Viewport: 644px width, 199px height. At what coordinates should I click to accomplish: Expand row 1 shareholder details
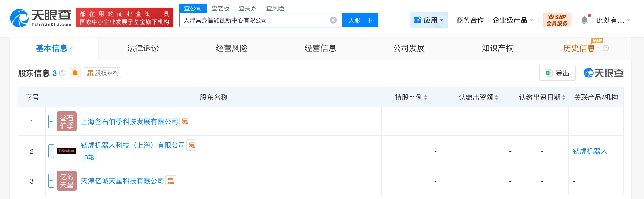(x=51, y=122)
